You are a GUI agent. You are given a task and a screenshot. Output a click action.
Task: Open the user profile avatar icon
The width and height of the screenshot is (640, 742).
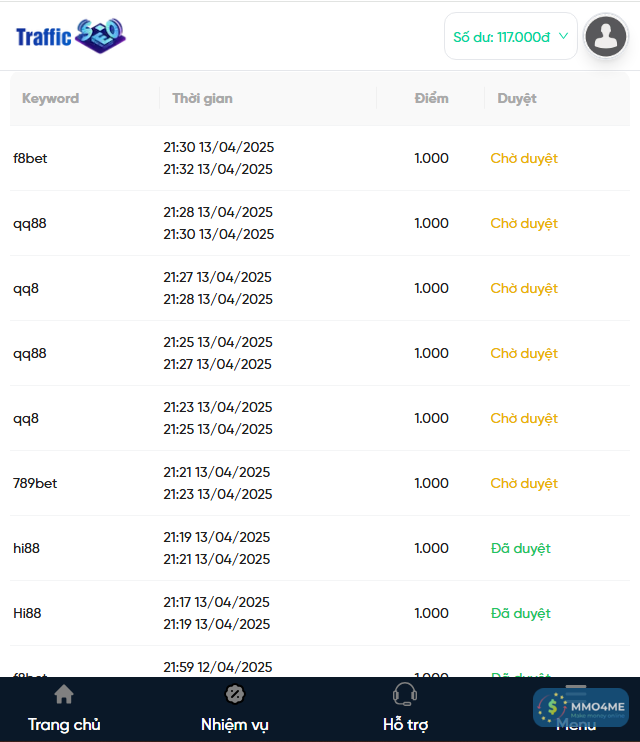(605, 37)
